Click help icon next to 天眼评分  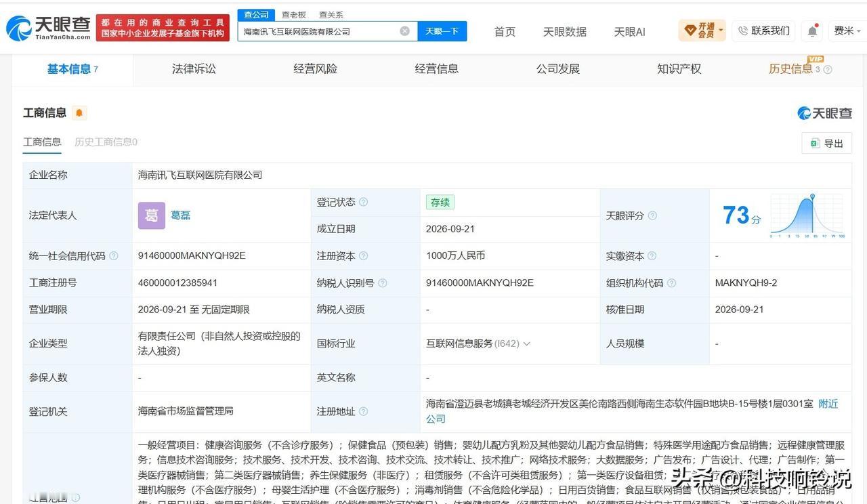pyautogui.click(x=652, y=215)
